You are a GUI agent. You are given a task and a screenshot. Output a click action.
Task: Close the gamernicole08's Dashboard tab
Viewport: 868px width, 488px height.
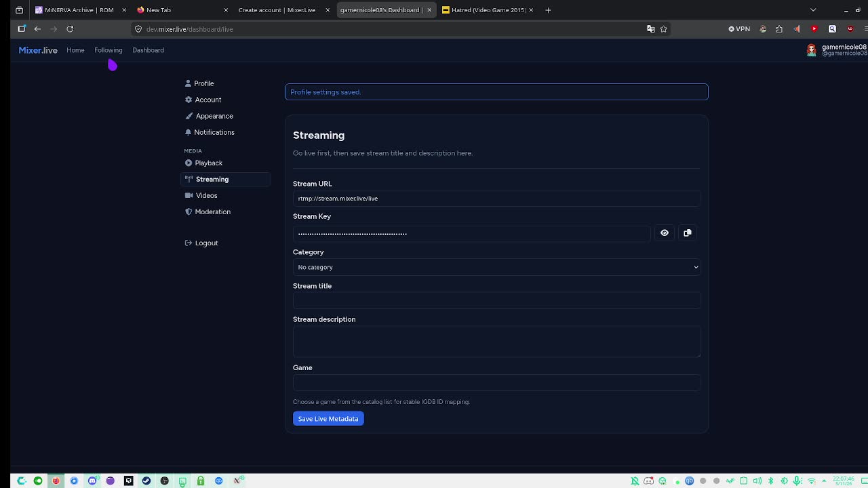(429, 10)
